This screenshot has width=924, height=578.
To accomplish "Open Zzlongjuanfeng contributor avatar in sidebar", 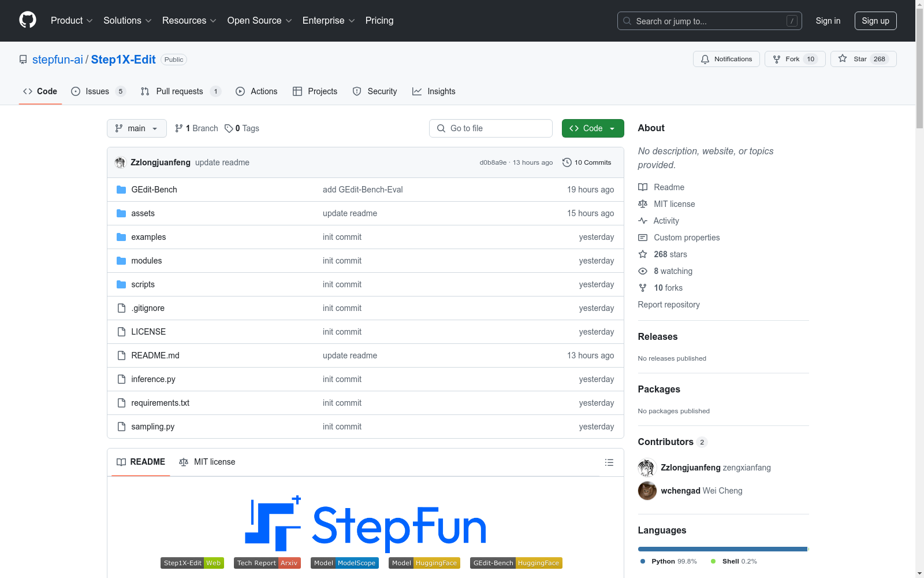I will click(x=647, y=468).
